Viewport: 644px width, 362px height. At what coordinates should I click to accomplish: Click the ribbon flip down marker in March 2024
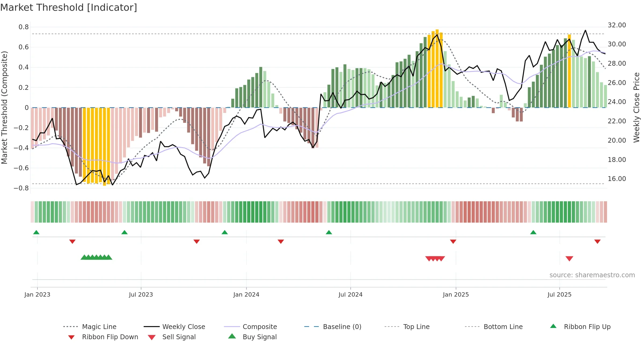click(281, 242)
